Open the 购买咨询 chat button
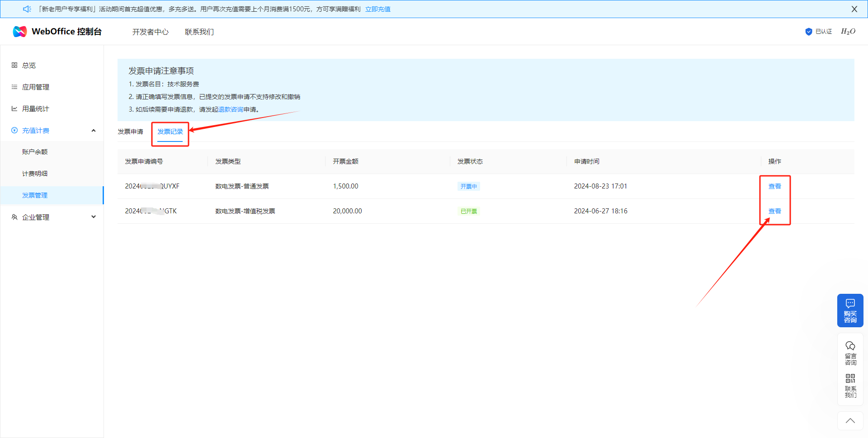The image size is (868, 438). [850, 311]
